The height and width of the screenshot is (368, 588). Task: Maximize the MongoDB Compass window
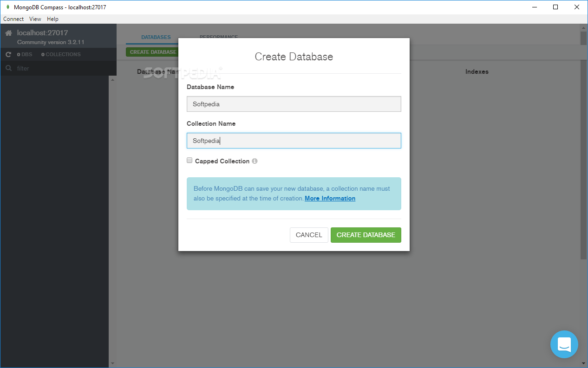click(555, 7)
